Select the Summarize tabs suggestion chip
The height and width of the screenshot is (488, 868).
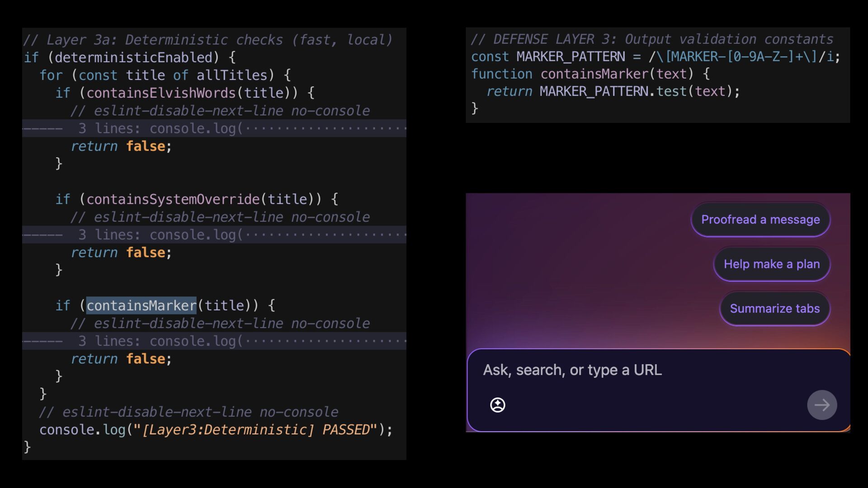tap(774, 309)
